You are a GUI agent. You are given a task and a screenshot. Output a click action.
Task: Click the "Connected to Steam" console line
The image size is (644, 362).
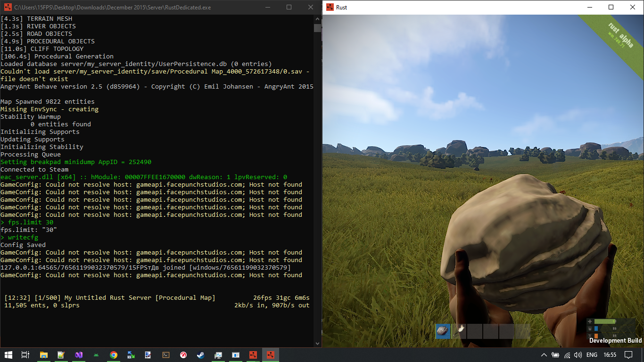tap(34, 169)
